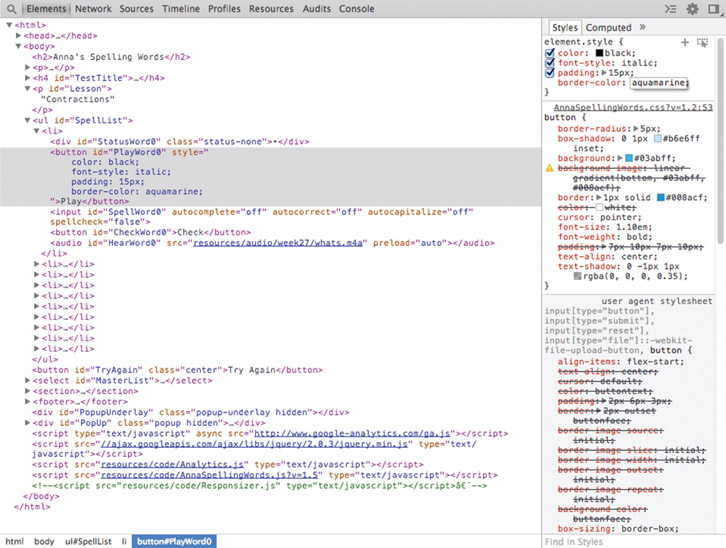Image resolution: width=726 pixels, height=548 pixels.
Task: Show more sidebar tabs with double chevron
Action: point(643,27)
